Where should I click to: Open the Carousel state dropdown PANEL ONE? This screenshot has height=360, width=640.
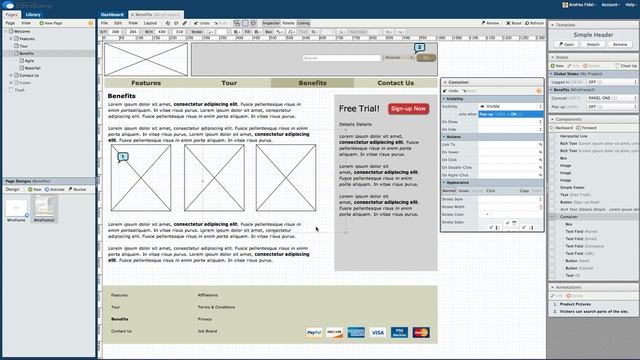(611, 98)
